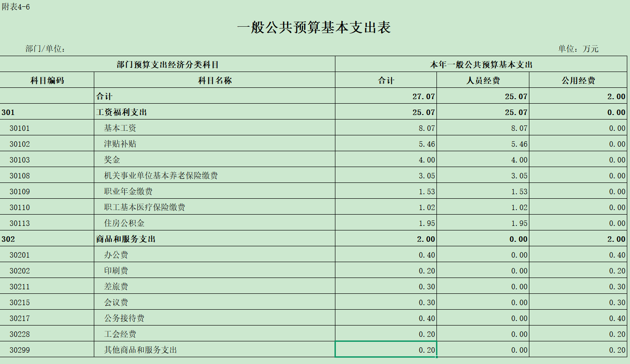Select the 单位:万元 cell
This screenshot has width=630, height=364.
(578, 49)
